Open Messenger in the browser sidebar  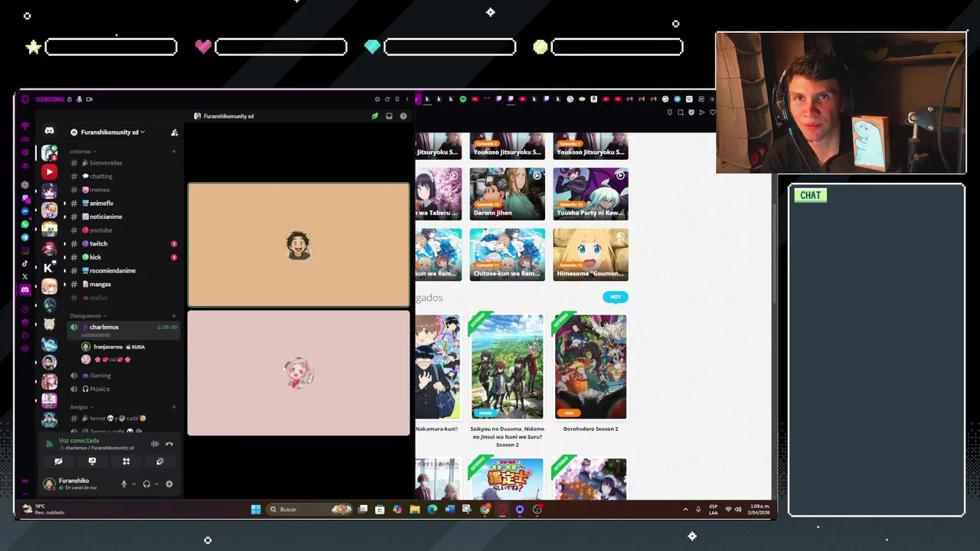click(25, 211)
